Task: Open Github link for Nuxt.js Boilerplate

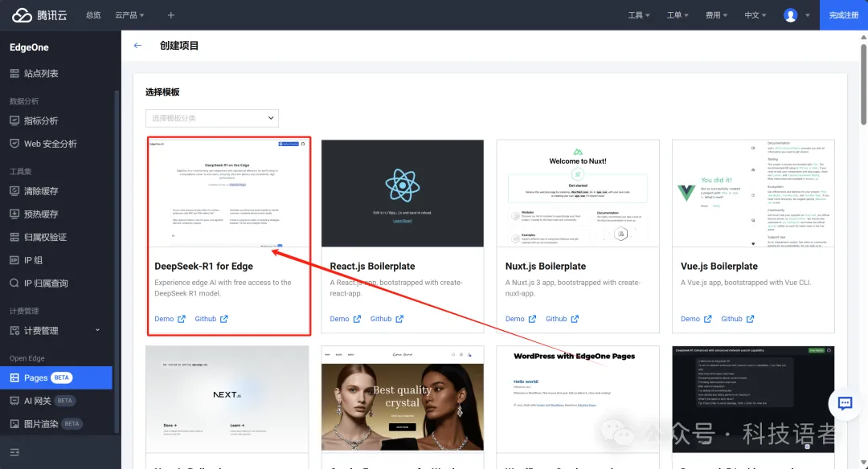Action: pyautogui.click(x=562, y=319)
